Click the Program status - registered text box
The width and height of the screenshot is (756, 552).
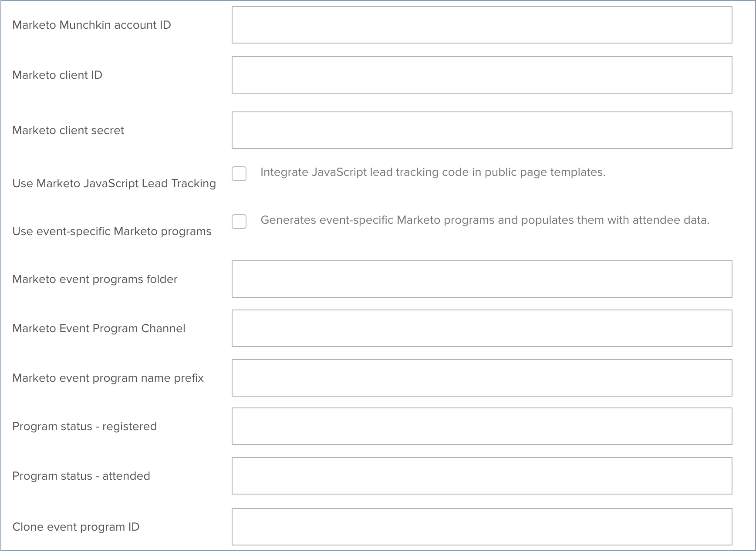pos(482,426)
